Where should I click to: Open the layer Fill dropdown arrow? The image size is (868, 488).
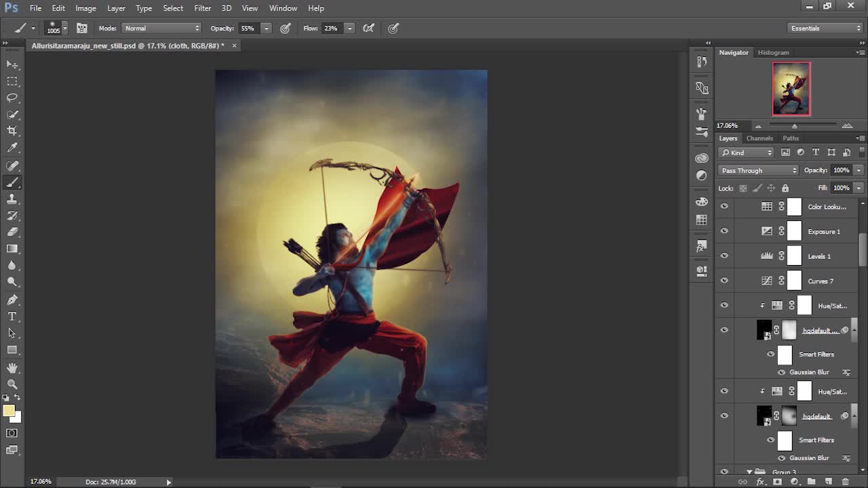point(859,188)
